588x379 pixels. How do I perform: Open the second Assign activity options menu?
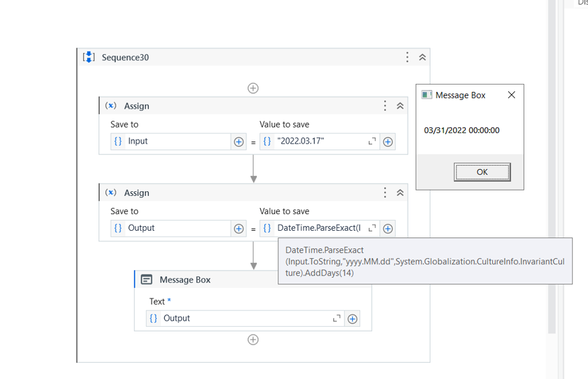click(385, 193)
